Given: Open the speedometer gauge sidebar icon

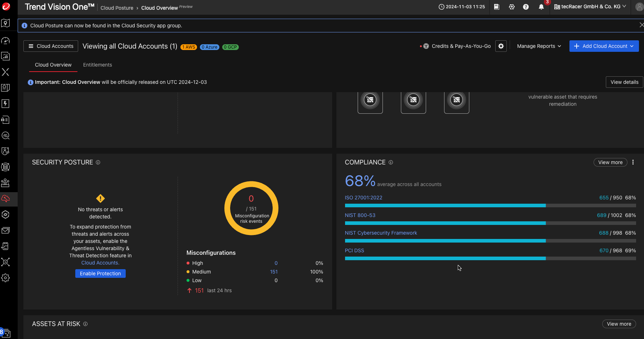Looking at the screenshot, I should click(5, 40).
